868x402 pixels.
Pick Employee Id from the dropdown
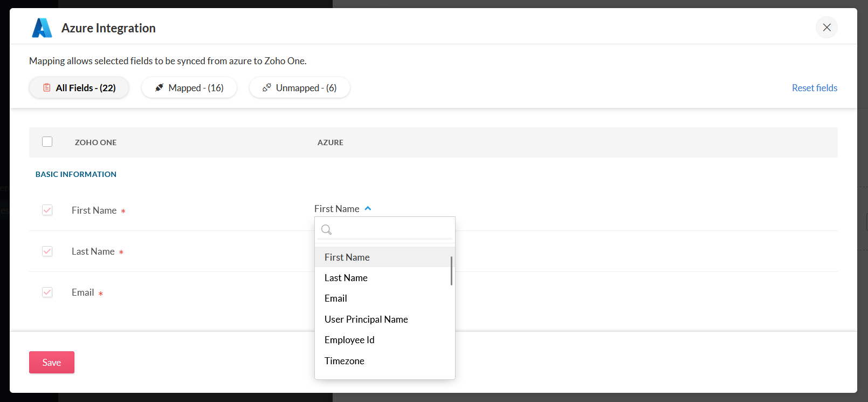point(349,340)
